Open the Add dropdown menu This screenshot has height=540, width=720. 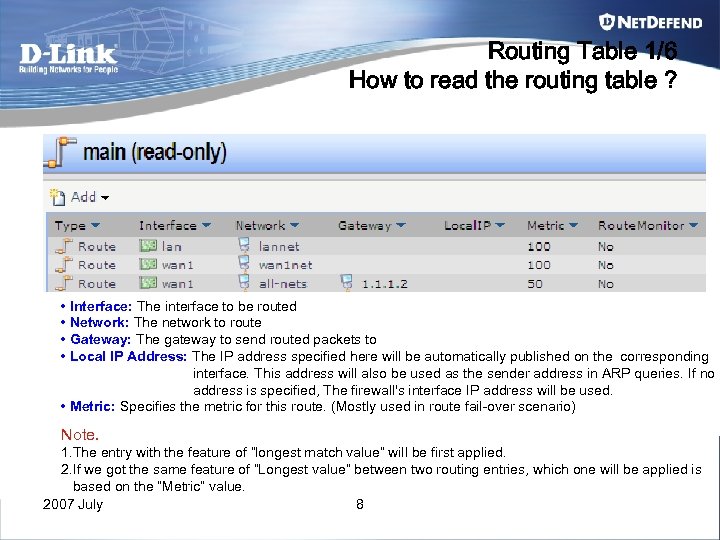tap(90, 197)
